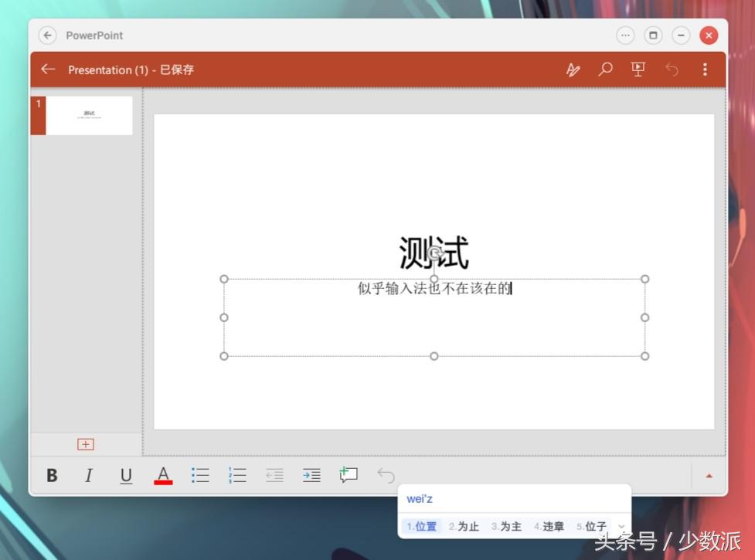Insert a new comment
This screenshot has width=755, height=560.
pyautogui.click(x=348, y=475)
